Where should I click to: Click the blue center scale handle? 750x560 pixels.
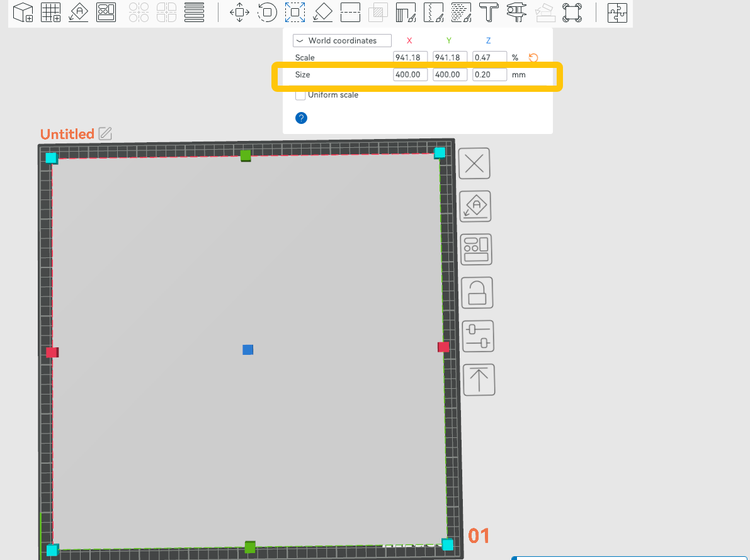248,350
